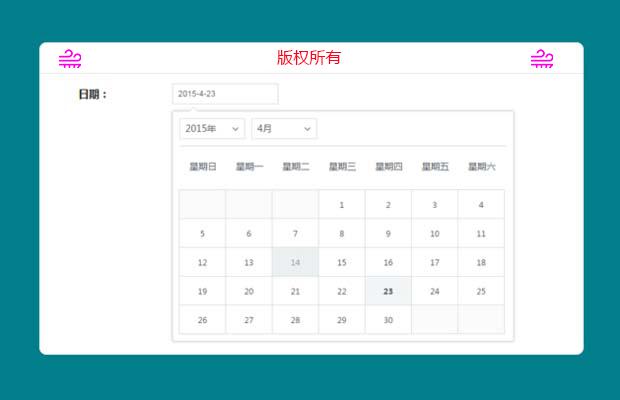Choose day 30 in the calendar
Viewport: 620px width, 400px height.
pos(388,320)
